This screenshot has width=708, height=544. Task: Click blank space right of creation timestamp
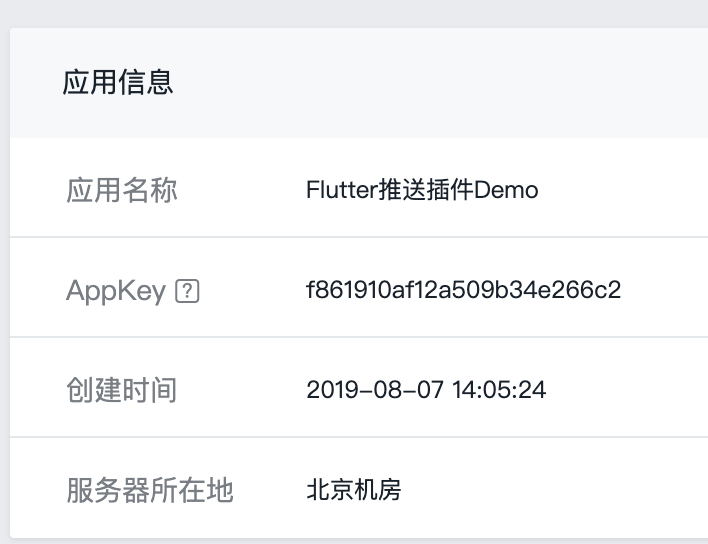627,390
